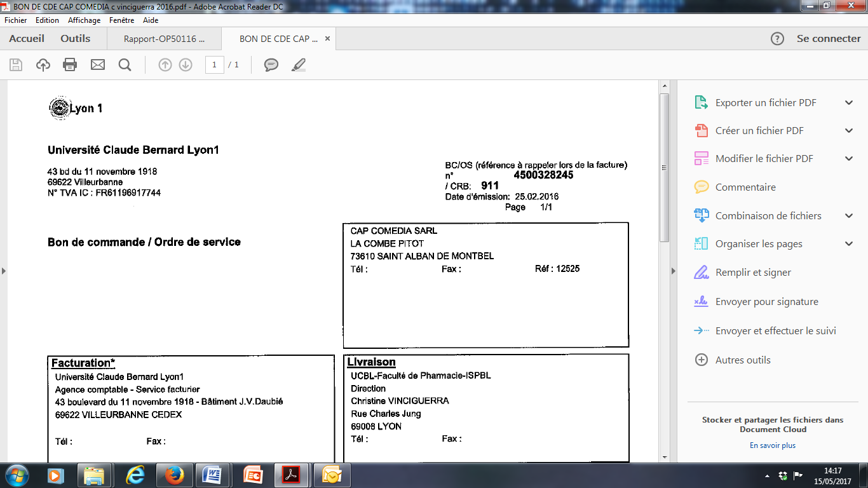
Task: Open Windows Explorer from taskbar
Action: [x=94, y=475]
